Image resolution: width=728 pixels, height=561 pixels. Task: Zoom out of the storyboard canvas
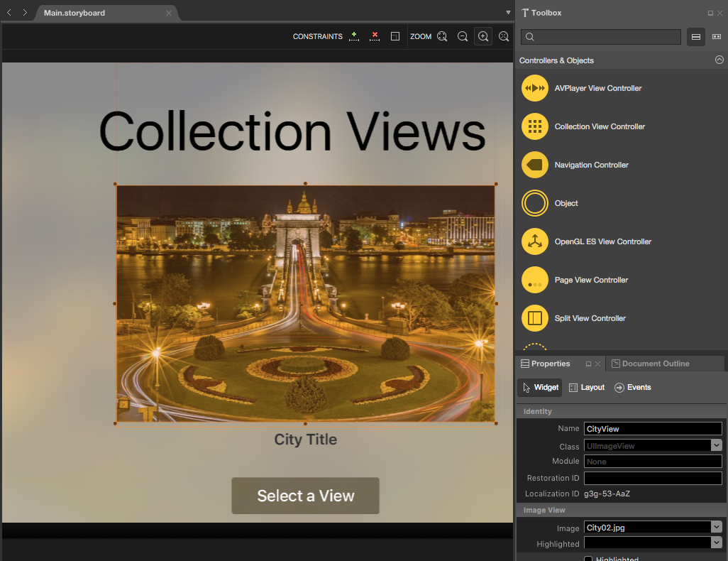click(x=463, y=36)
